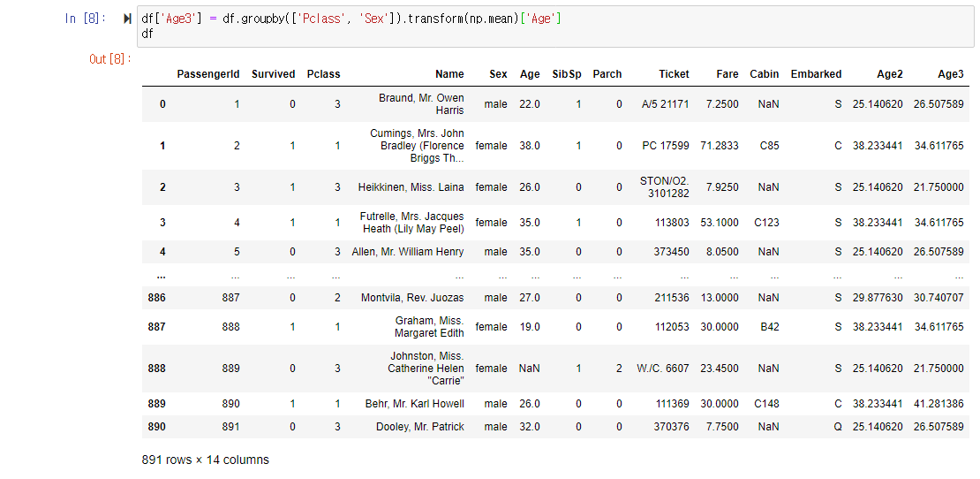Click the Name column header

pyautogui.click(x=449, y=73)
